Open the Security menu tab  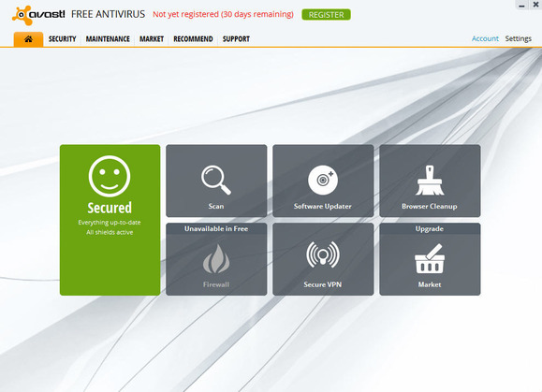pos(62,39)
